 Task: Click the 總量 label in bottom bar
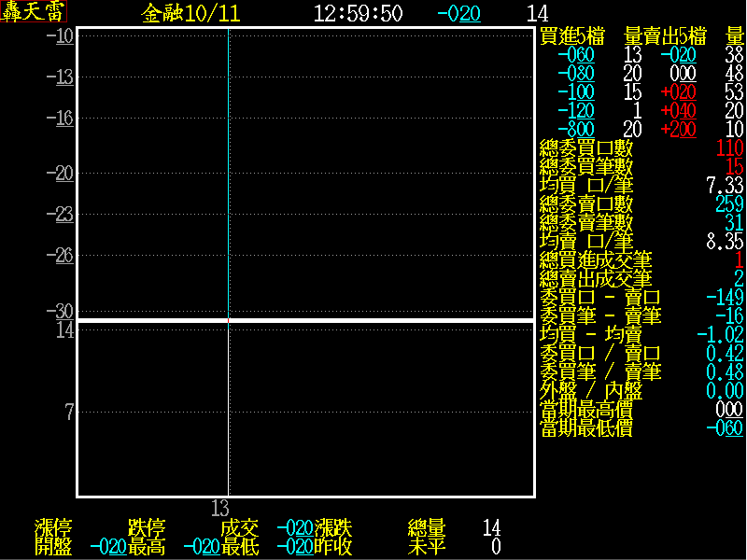point(427,527)
